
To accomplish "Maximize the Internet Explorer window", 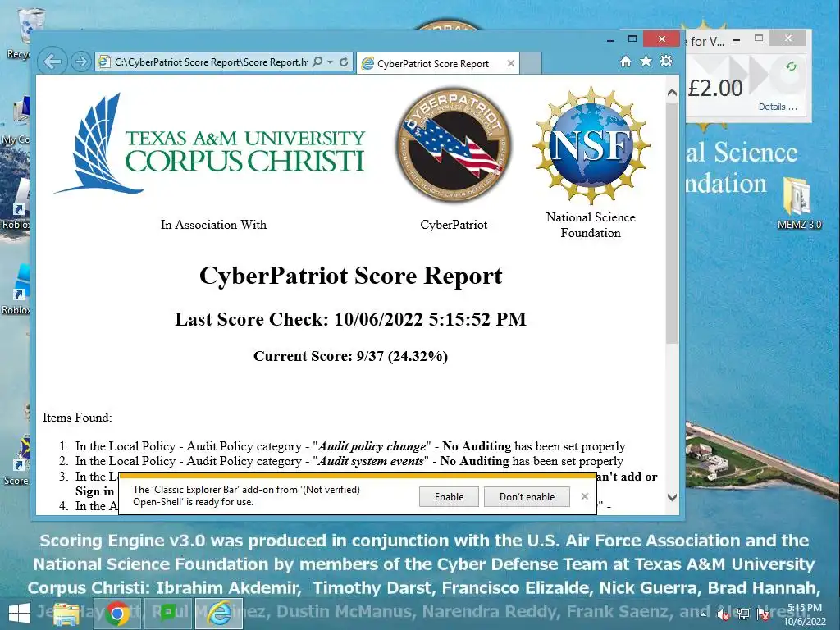I will point(632,39).
